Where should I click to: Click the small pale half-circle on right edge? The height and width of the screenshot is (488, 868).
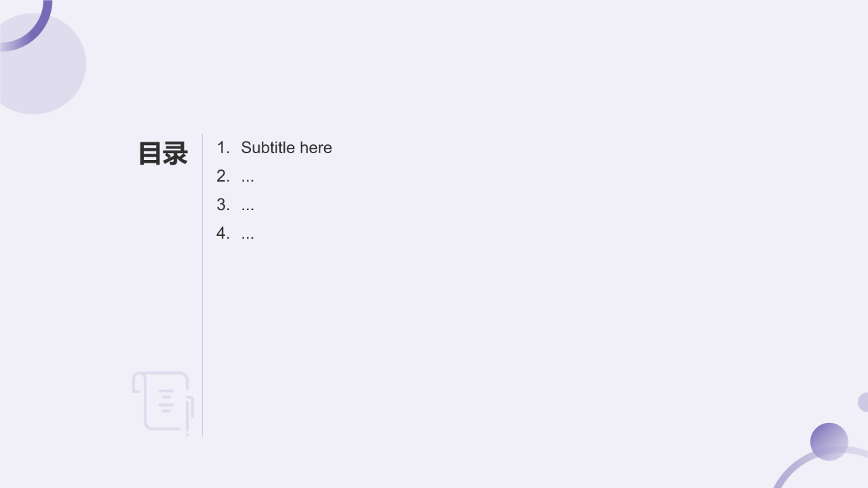[x=863, y=402]
